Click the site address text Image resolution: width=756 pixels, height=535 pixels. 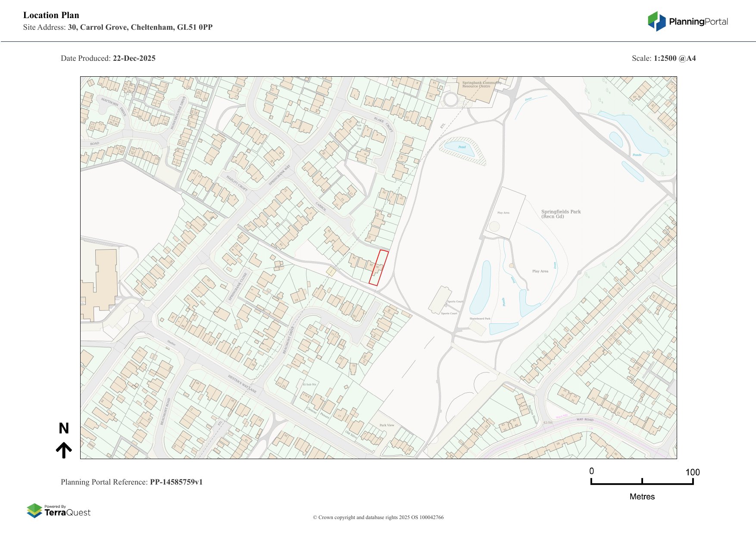click(x=118, y=27)
